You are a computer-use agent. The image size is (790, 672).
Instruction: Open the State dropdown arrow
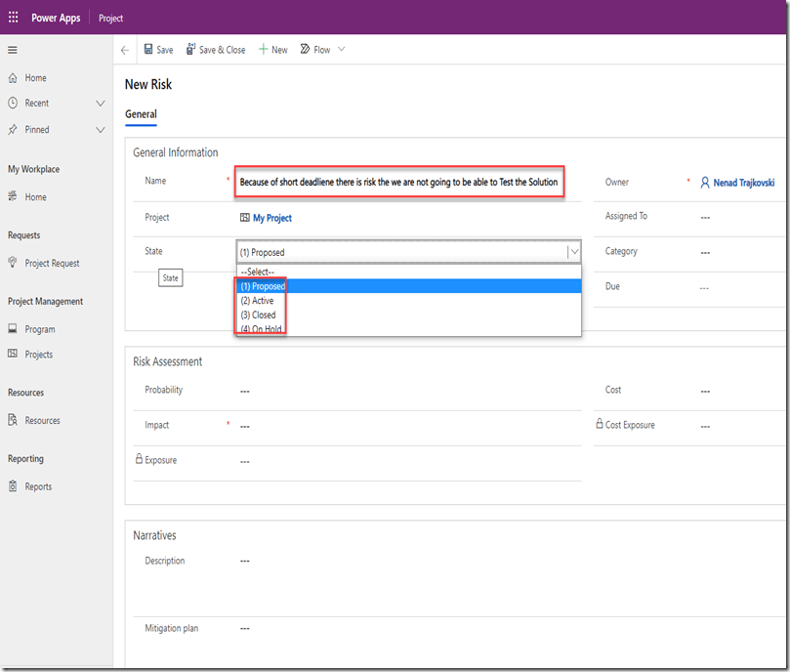pos(573,252)
